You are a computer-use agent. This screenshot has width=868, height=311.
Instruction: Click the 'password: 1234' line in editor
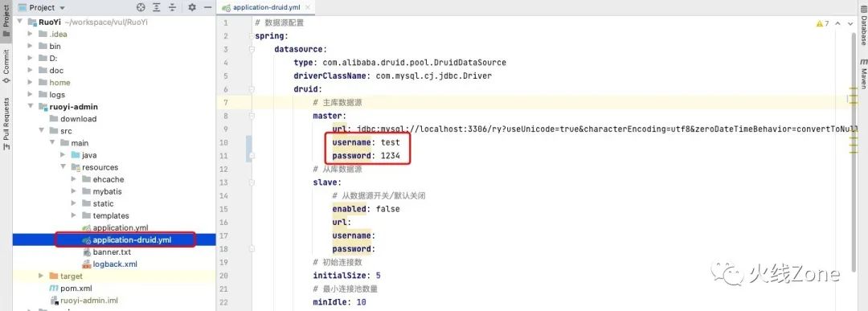coord(366,156)
